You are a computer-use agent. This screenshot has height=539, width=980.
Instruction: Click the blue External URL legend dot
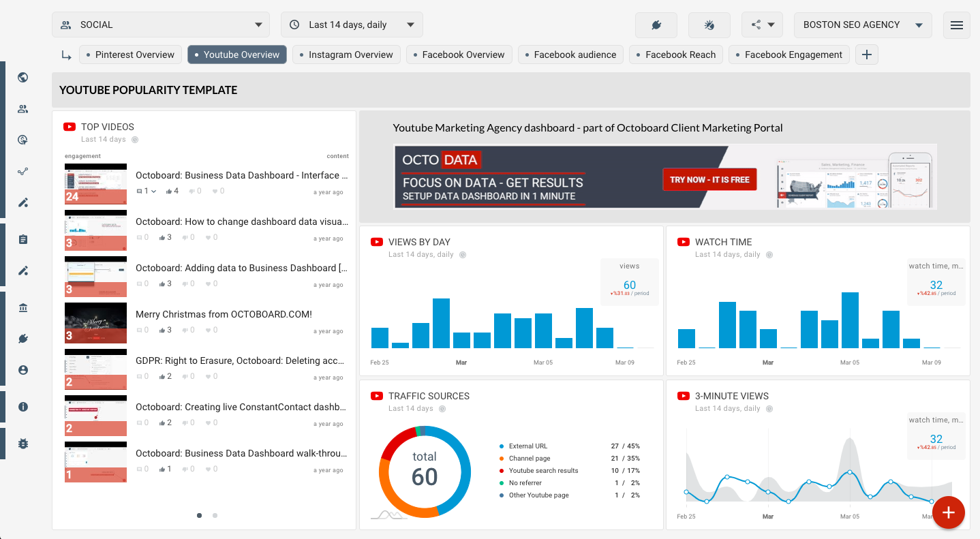(x=502, y=446)
